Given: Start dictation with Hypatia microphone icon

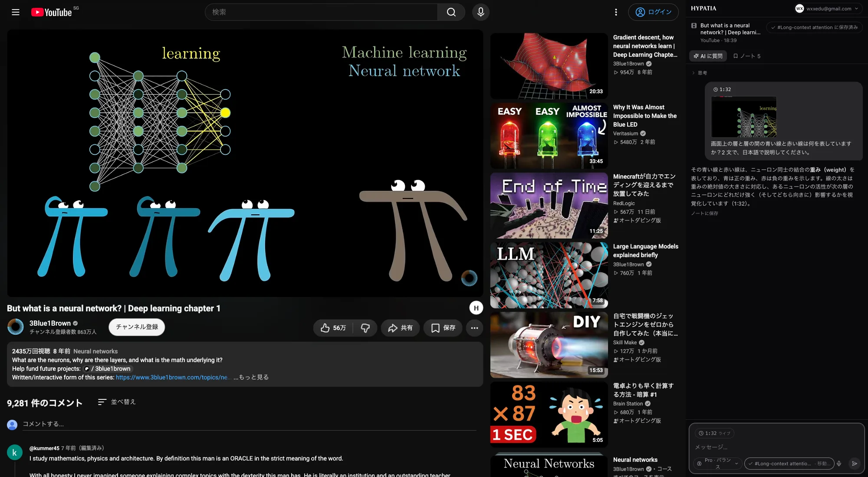Looking at the screenshot, I should (x=839, y=464).
